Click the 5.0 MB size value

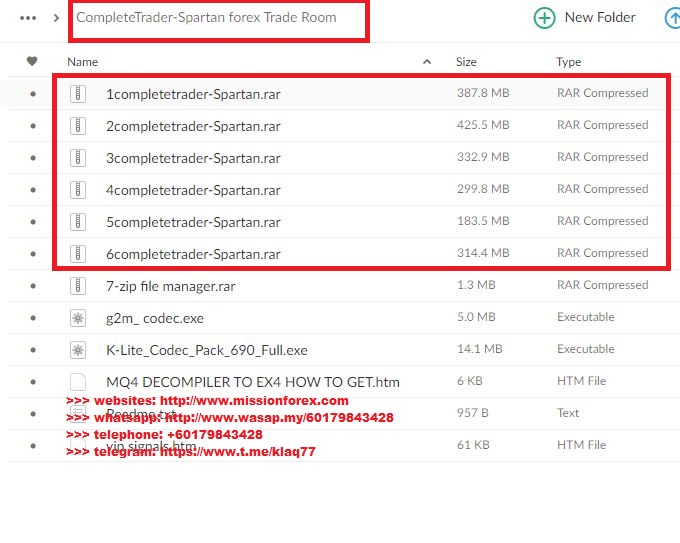click(x=476, y=317)
